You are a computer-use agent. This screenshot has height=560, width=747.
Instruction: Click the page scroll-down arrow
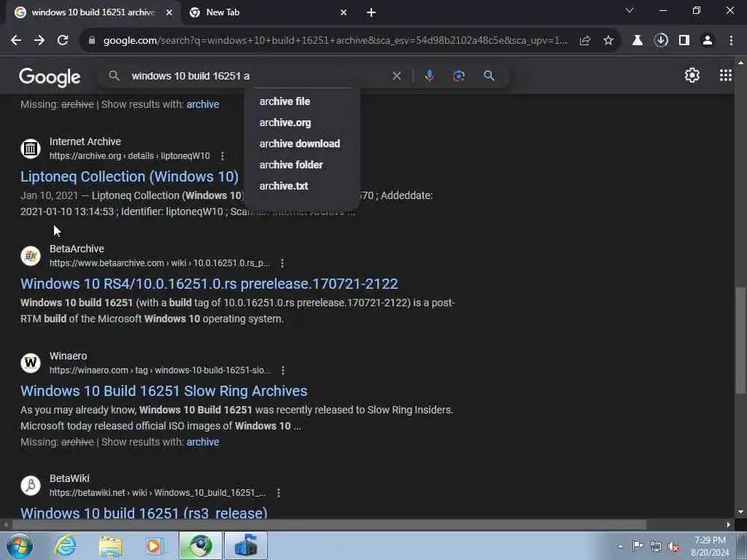click(740, 512)
